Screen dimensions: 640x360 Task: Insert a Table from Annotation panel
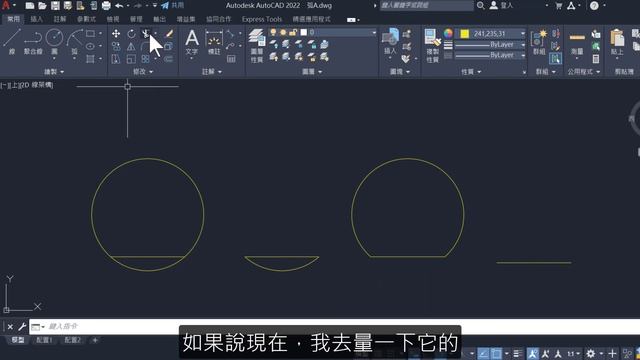(231, 59)
